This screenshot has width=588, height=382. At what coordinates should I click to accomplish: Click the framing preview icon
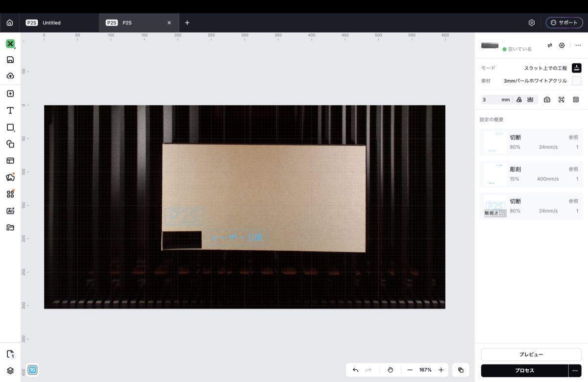pyautogui.click(x=576, y=99)
